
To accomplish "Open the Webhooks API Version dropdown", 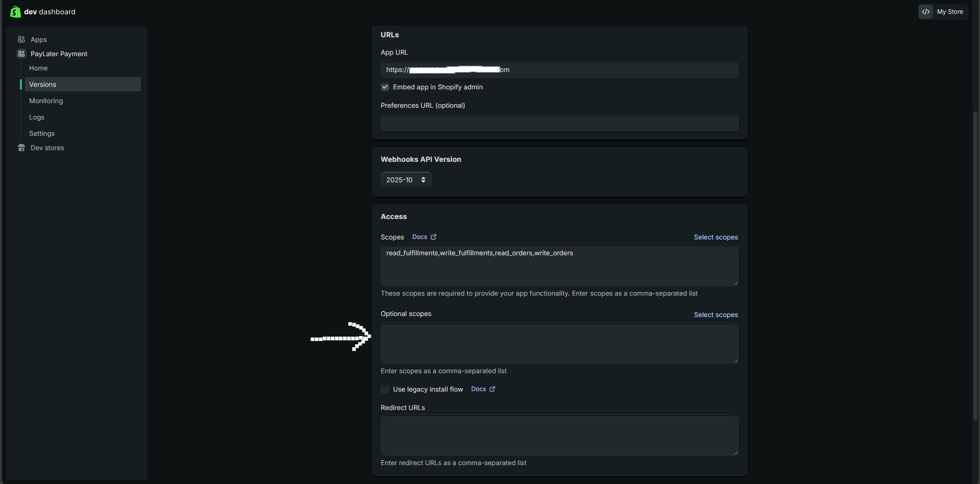I will [406, 180].
